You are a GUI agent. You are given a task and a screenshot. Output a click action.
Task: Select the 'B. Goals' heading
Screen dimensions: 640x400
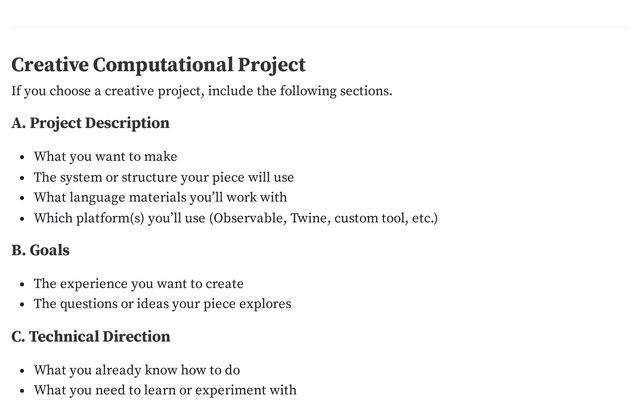tap(40, 250)
